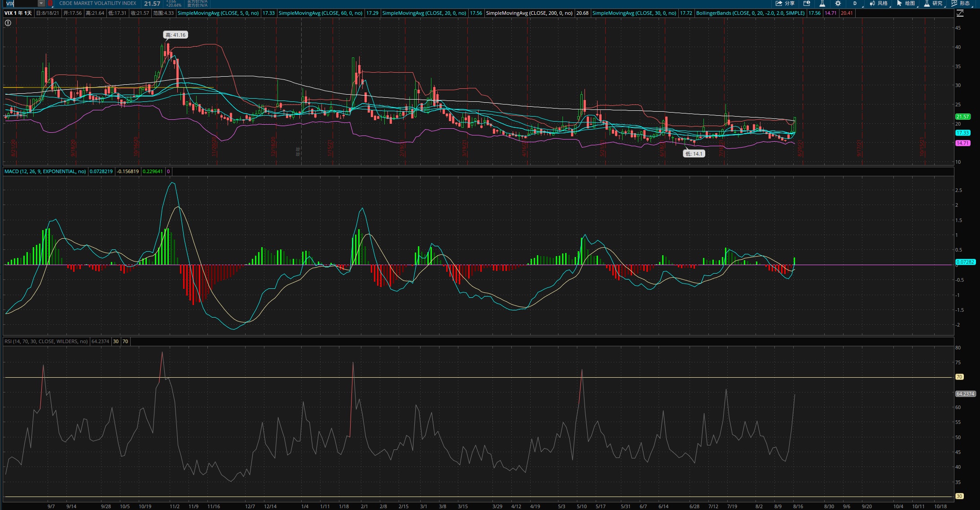
Task: Click the Bollinger upper band value 20.41
Action: coord(847,13)
